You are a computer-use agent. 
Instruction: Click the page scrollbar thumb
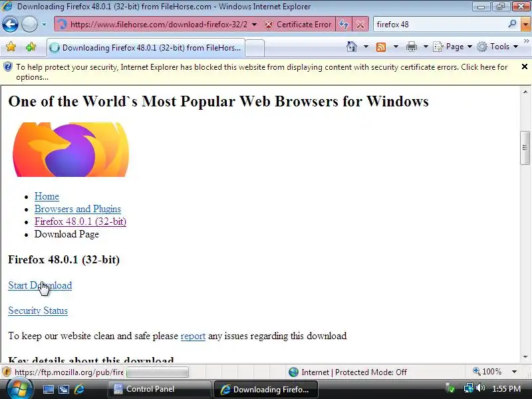(525, 148)
